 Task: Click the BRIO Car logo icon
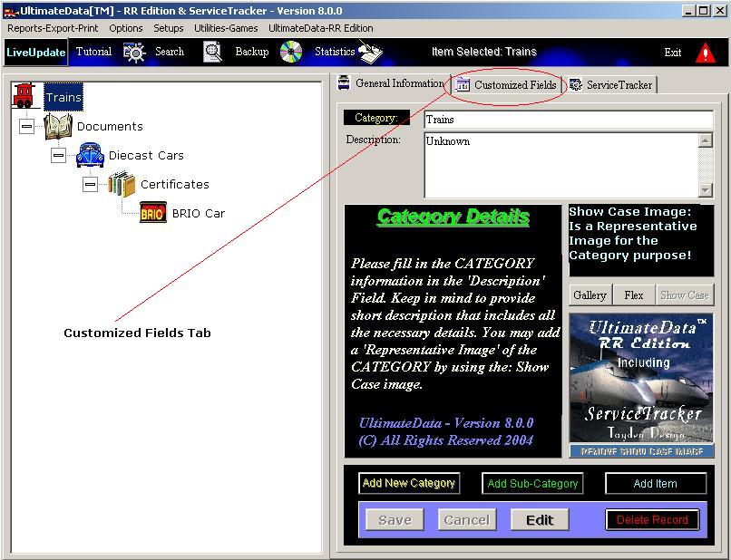pyautogui.click(x=152, y=214)
